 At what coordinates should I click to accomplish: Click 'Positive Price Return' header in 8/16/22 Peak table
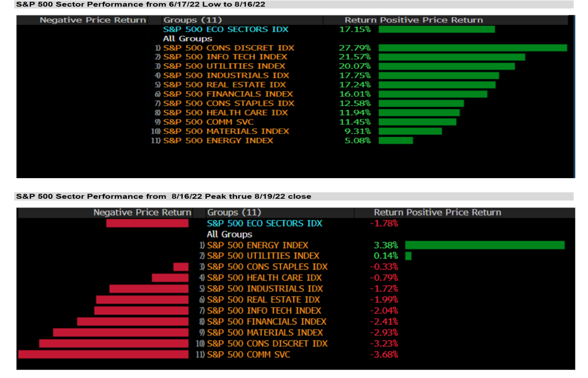(x=454, y=212)
